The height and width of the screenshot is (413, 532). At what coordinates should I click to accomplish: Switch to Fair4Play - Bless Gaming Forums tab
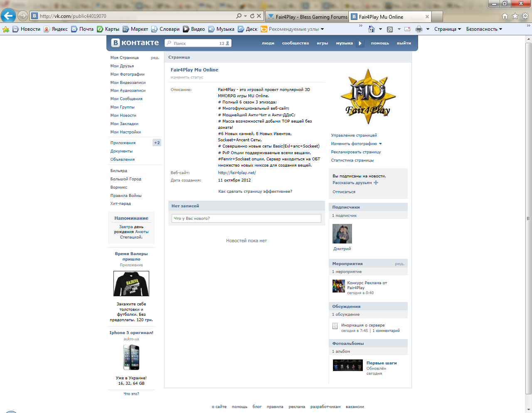(307, 17)
